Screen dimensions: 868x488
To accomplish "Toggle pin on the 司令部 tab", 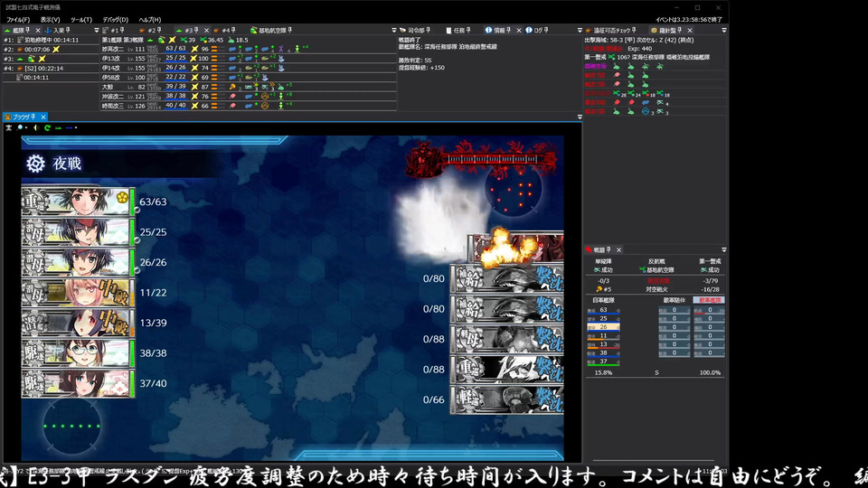I will (428, 31).
